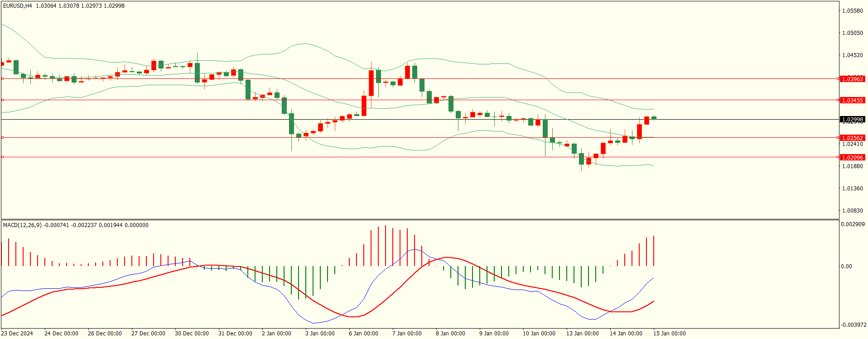Click the 3 Jan 00:00 date label

click(x=320, y=334)
